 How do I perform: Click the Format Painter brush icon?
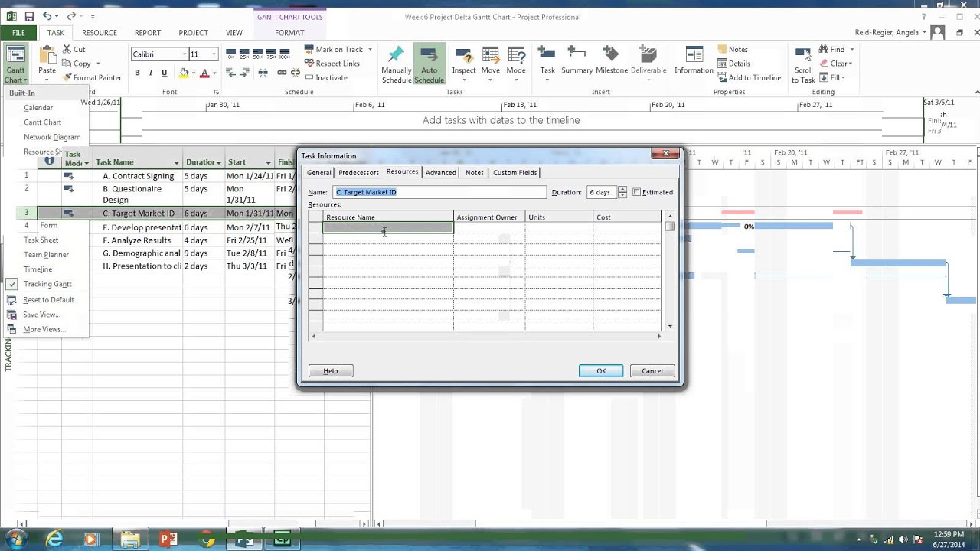[x=67, y=77]
